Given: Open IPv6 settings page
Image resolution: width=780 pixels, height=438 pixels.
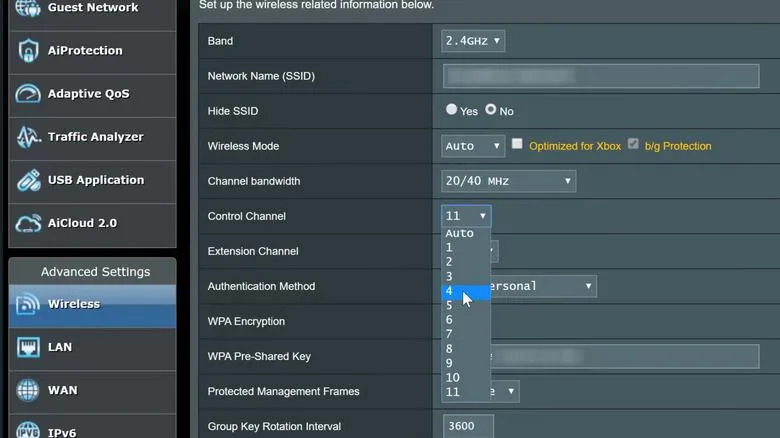Looking at the screenshot, I should (93, 427).
